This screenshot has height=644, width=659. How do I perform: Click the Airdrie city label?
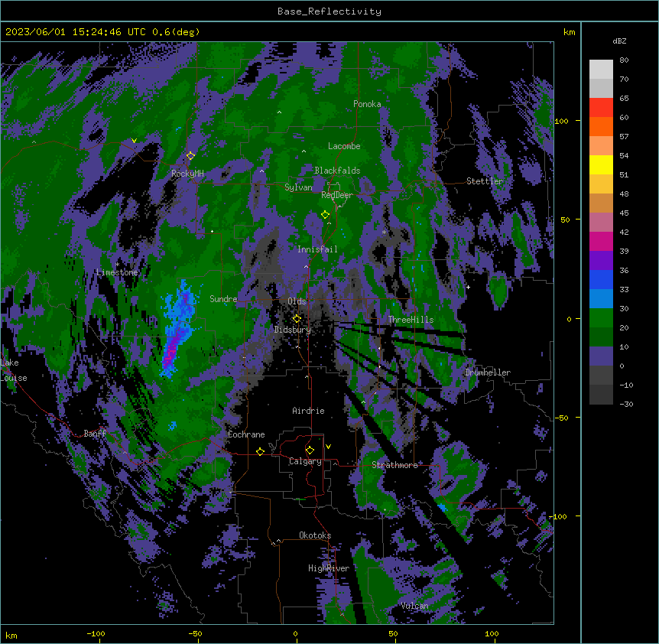[309, 411]
